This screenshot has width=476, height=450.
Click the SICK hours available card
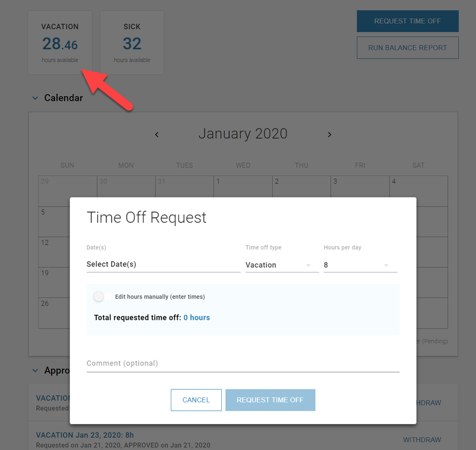point(132,42)
